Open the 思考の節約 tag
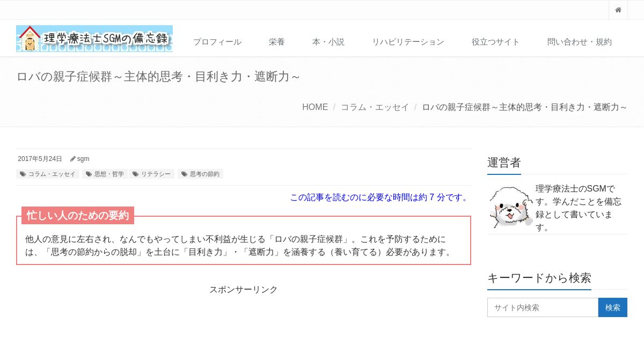The image size is (644, 338). [x=200, y=174]
